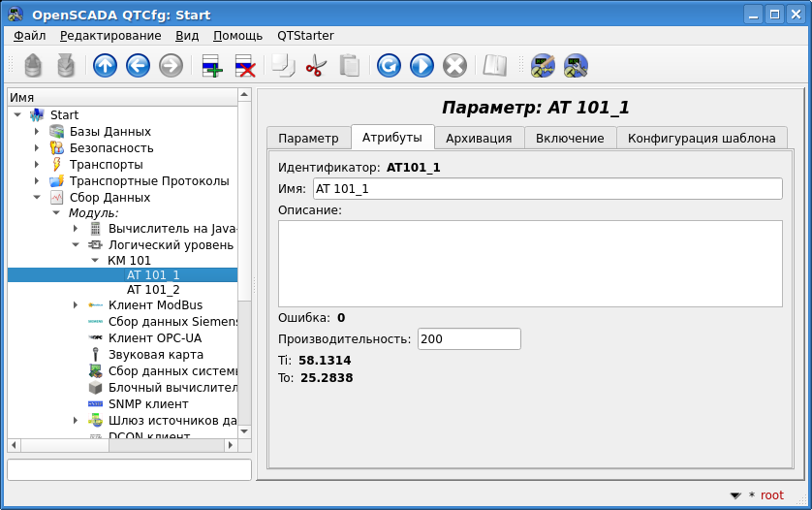Select AT 101_2 in the tree
Screen dimensions: 812x510
(x=153, y=290)
